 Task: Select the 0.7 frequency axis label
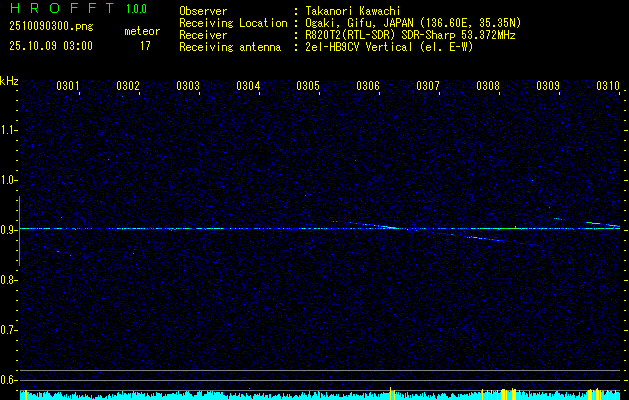(x=9, y=330)
